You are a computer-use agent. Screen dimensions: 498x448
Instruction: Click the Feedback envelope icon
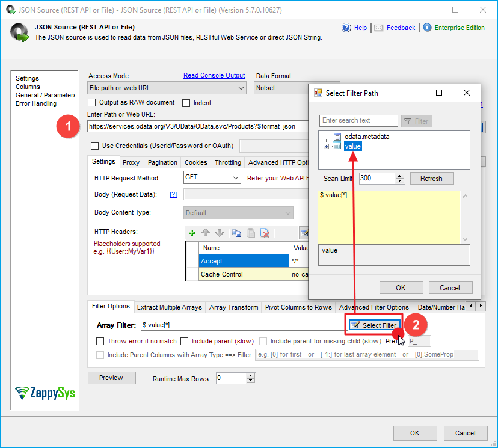pos(378,28)
